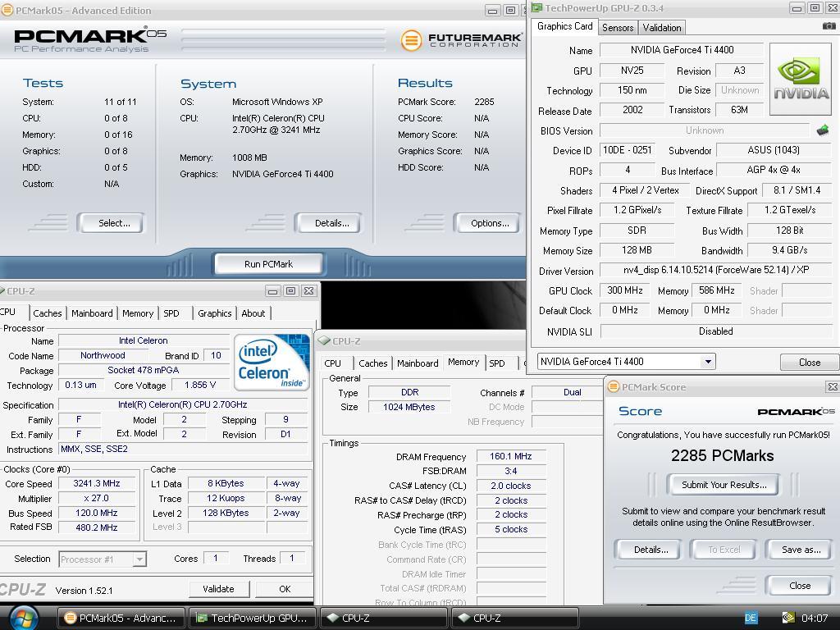Image resolution: width=840 pixels, height=630 pixels.
Task: Click the DRAM Frequency value 160.1 MHz
Action: point(510,456)
